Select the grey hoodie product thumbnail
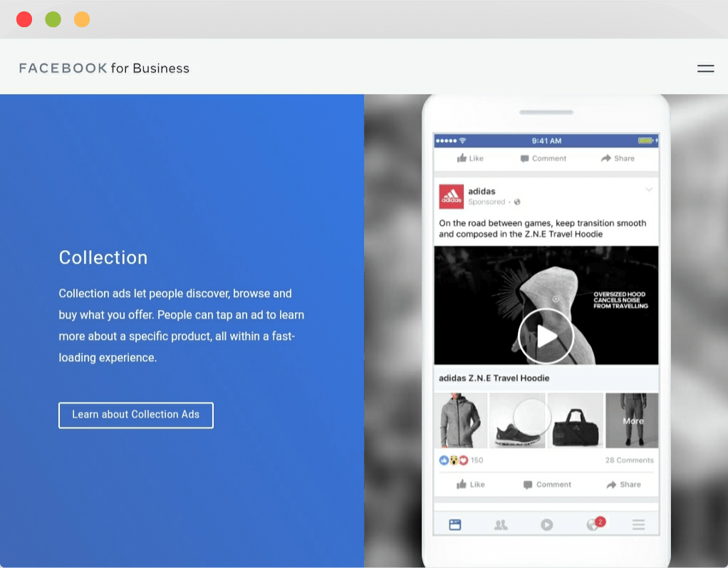 (461, 420)
